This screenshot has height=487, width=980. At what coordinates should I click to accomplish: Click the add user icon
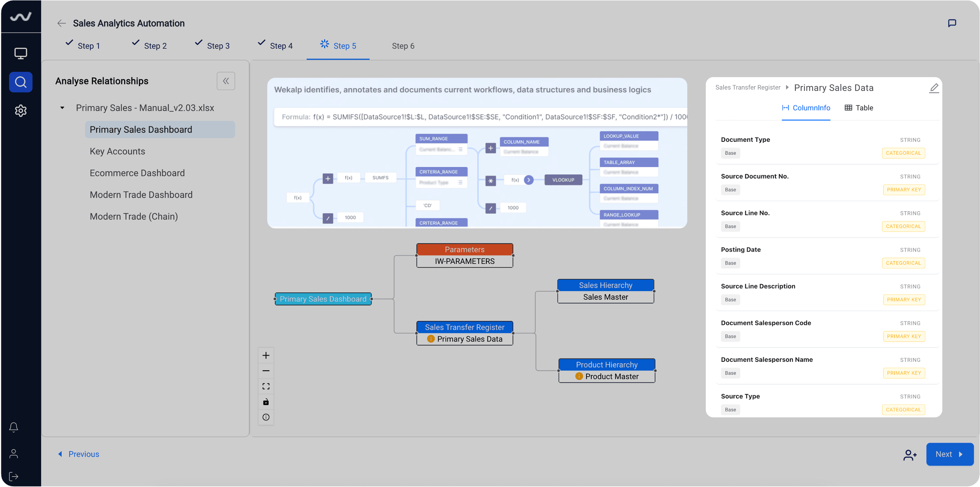pyautogui.click(x=910, y=454)
